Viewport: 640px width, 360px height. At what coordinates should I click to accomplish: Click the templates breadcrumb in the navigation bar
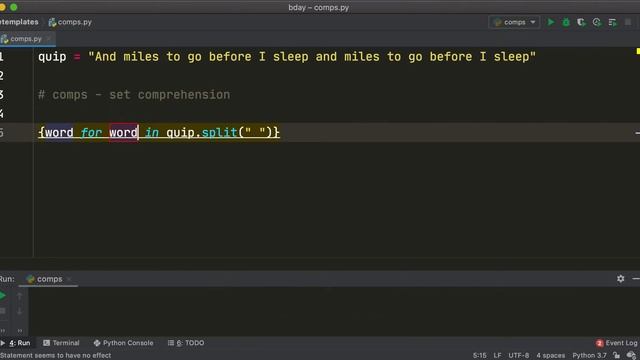coord(19,22)
